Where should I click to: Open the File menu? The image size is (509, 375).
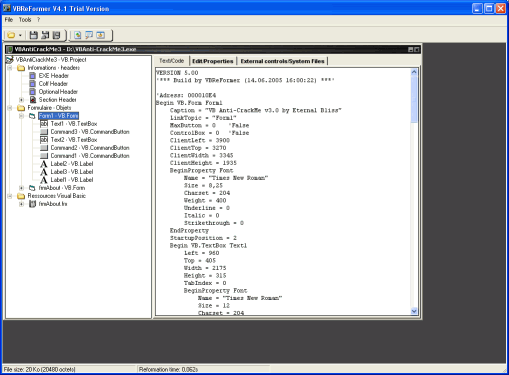coord(9,20)
